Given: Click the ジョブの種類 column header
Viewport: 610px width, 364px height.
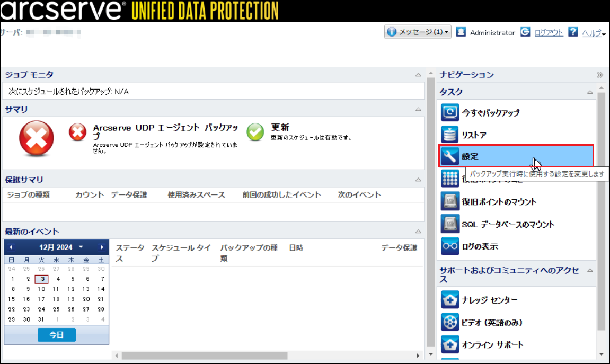Looking at the screenshot, I should click(28, 195).
